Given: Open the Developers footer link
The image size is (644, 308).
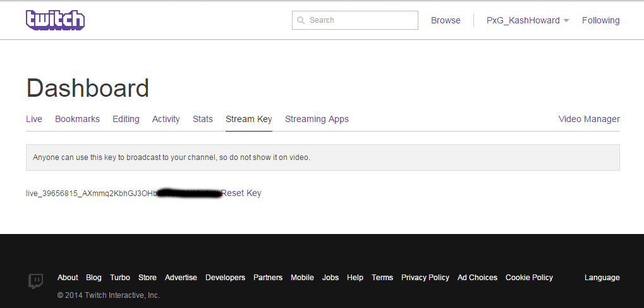Looking at the screenshot, I should click(x=225, y=278).
